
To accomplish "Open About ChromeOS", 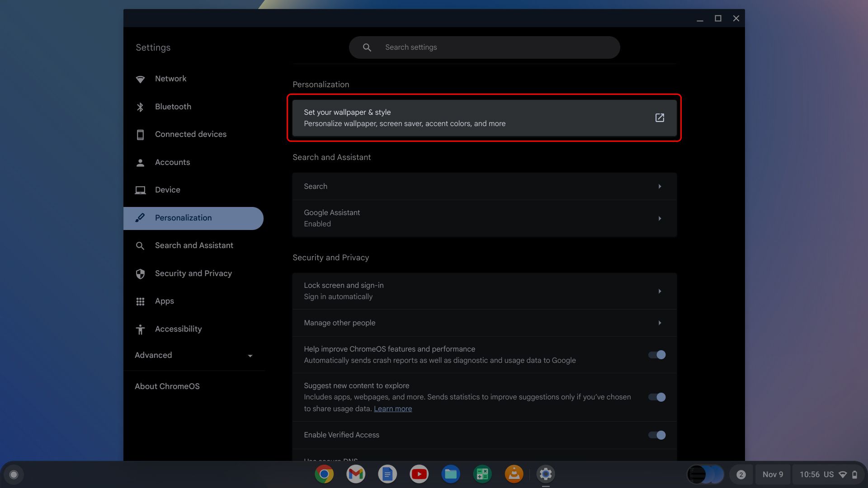I will tap(167, 386).
